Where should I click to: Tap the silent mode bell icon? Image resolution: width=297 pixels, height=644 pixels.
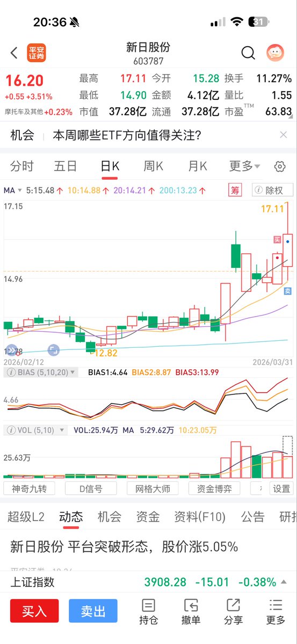74,22
